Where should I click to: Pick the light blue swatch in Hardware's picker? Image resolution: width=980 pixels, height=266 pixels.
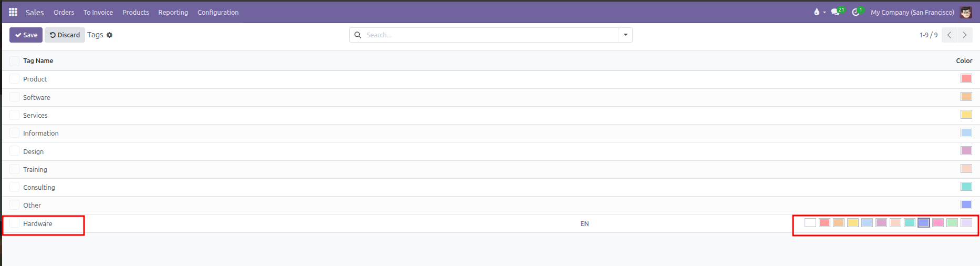point(867,223)
